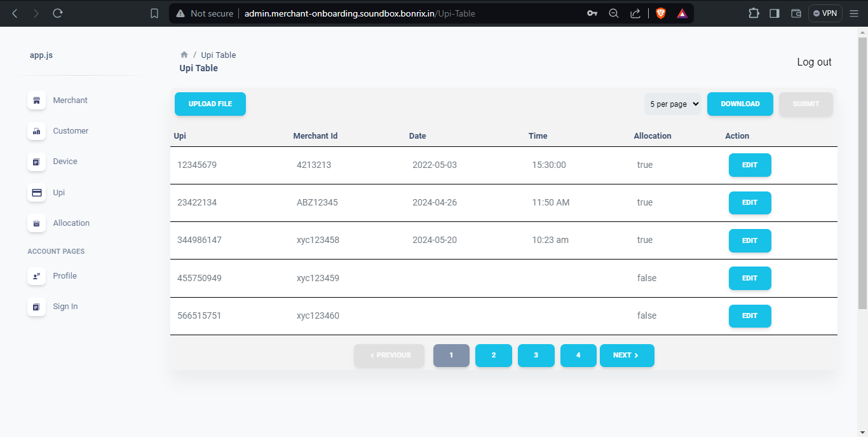Image resolution: width=868 pixels, height=437 pixels.
Task: Open the Brave Shields icon in the toolbar
Action: click(x=660, y=13)
